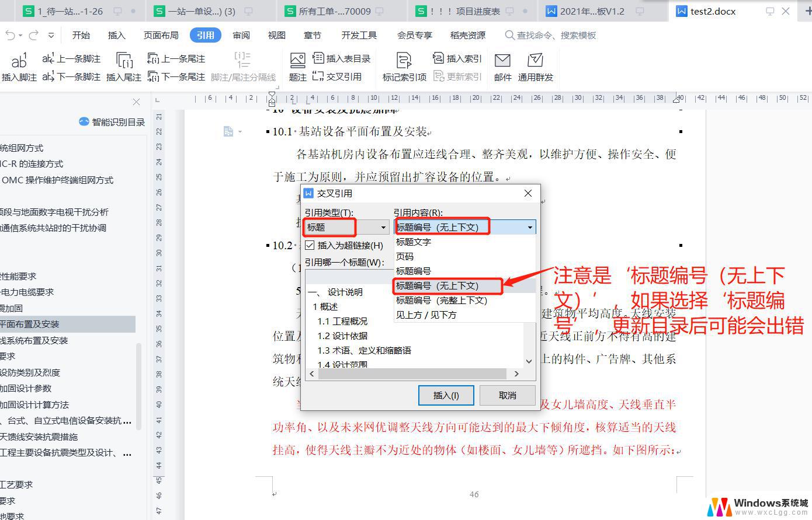Click the Redo arrow
The width and height of the screenshot is (812, 520).
pos(34,35)
